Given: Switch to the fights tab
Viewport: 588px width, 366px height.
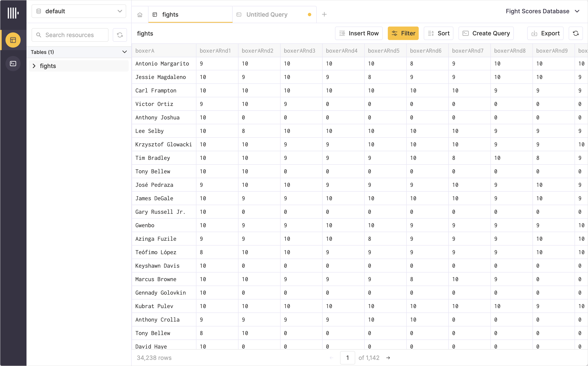Looking at the screenshot, I should click(191, 15).
